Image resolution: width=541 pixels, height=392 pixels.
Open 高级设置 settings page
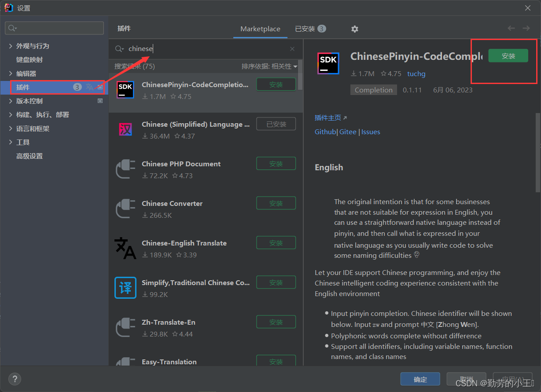29,156
